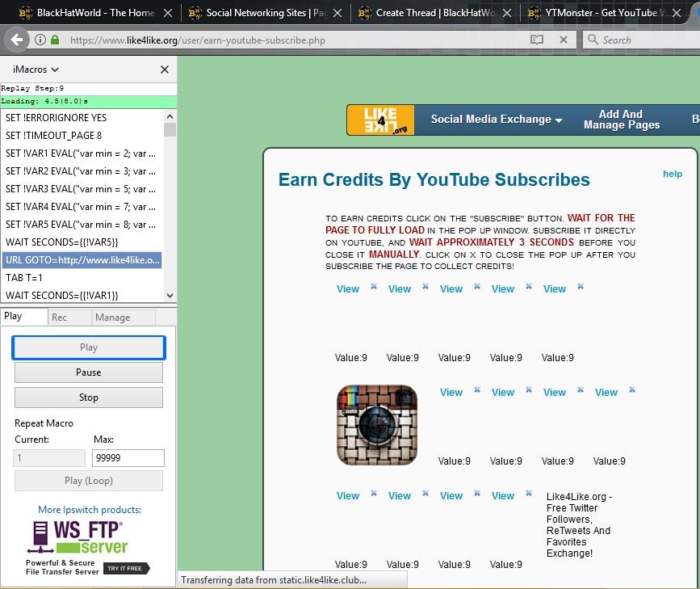Select the TAB T=1 macro line
Viewport: 700px width, 589px height.
tap(82, 277)
